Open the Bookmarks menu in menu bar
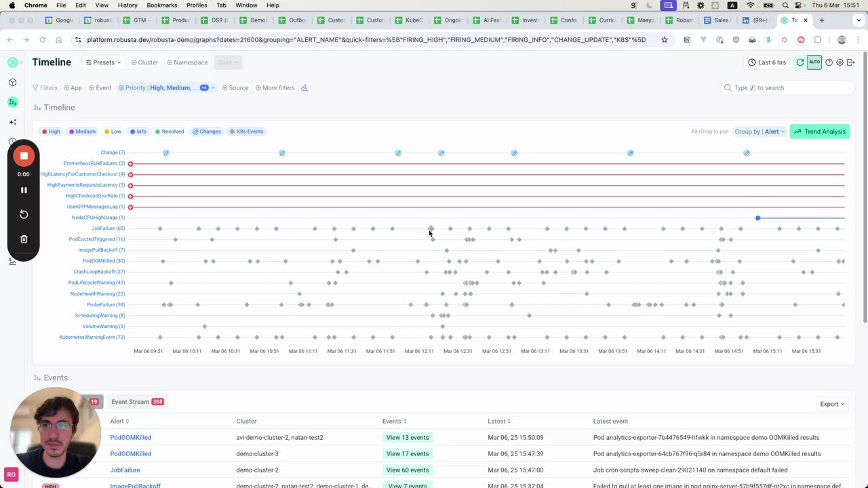Screen dimensions: 868x488 point(161,5)
